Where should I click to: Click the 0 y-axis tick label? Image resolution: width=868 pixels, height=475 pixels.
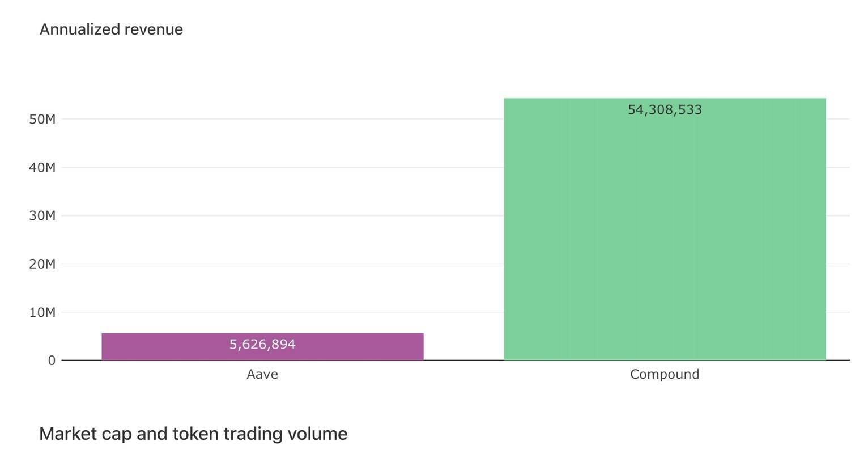click(x=52, y=361)
